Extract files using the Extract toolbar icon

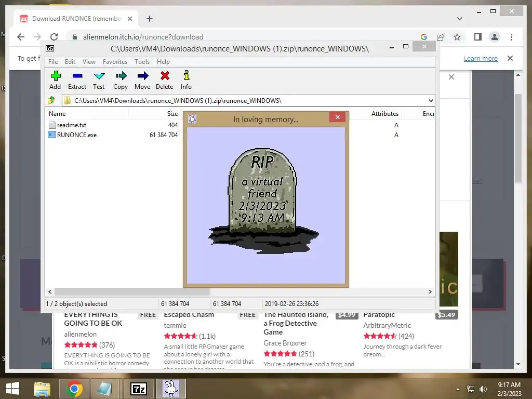click(x=77, y=80)
